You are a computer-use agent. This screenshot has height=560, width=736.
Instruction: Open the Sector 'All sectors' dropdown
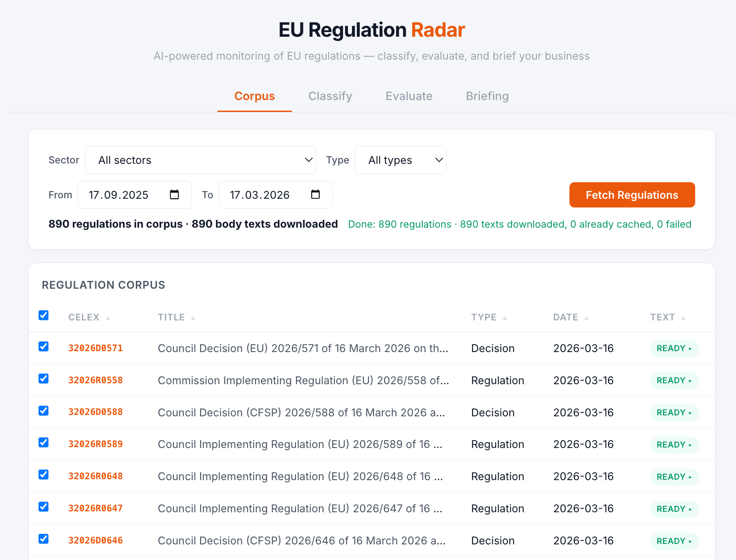pos(201,160)
